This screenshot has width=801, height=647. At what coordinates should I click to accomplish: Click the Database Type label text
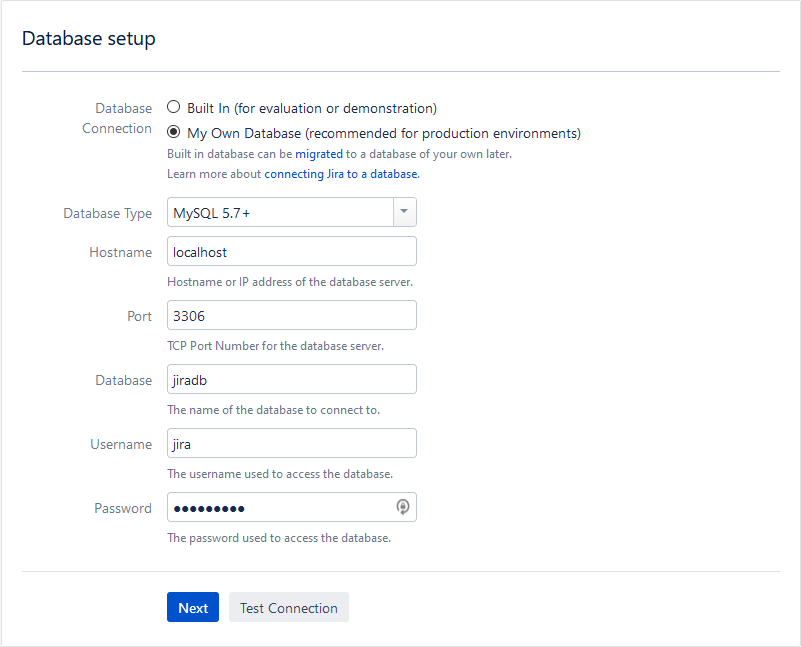[x=107, y=213]
